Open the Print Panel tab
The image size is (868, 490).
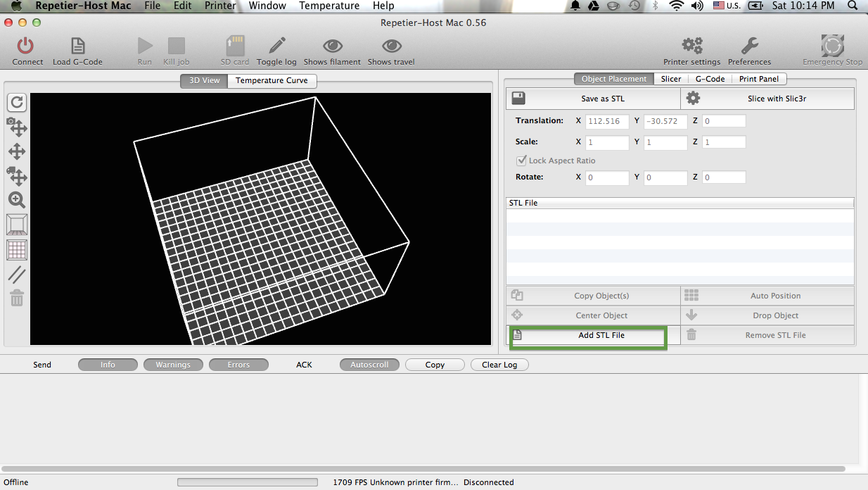758,79
